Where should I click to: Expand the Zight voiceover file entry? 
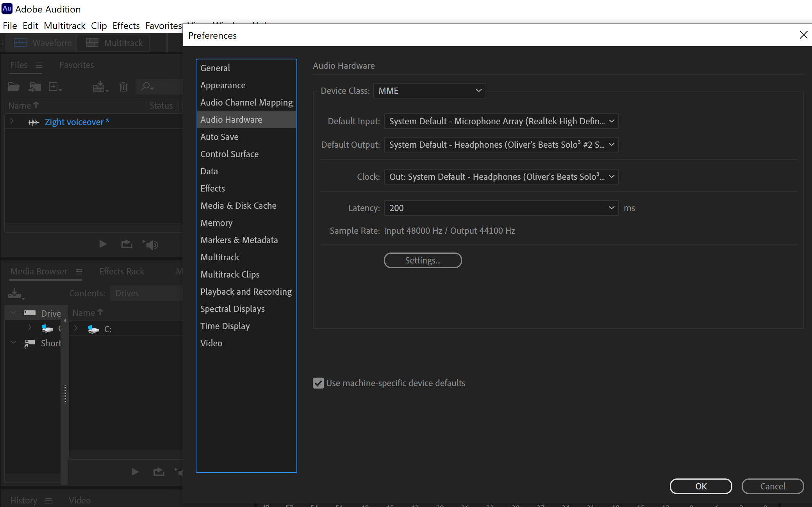(x=12, y=122)
